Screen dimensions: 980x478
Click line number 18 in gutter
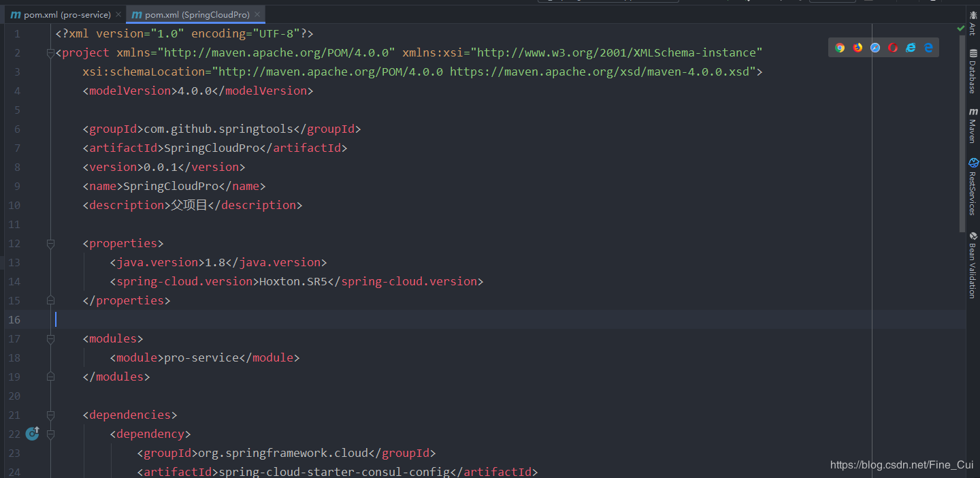14,357
